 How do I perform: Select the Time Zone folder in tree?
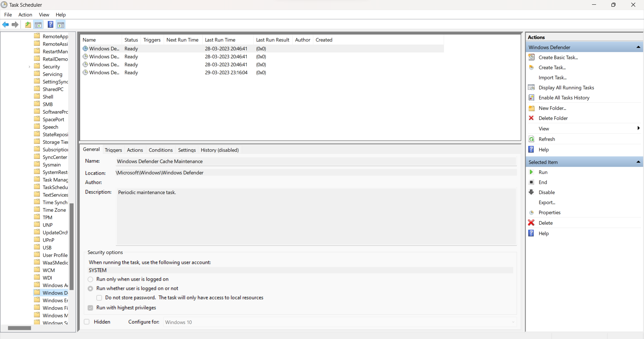click(x=54, y=210)
